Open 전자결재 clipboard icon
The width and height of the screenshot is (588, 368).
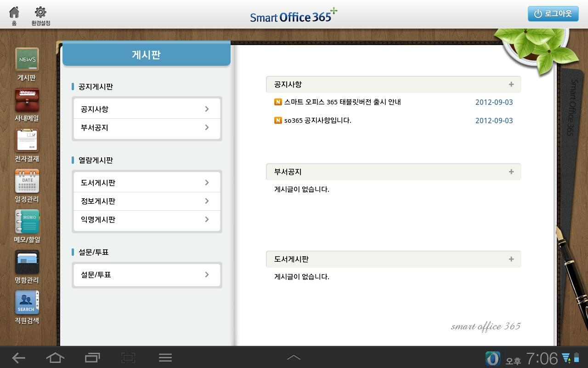27,141
